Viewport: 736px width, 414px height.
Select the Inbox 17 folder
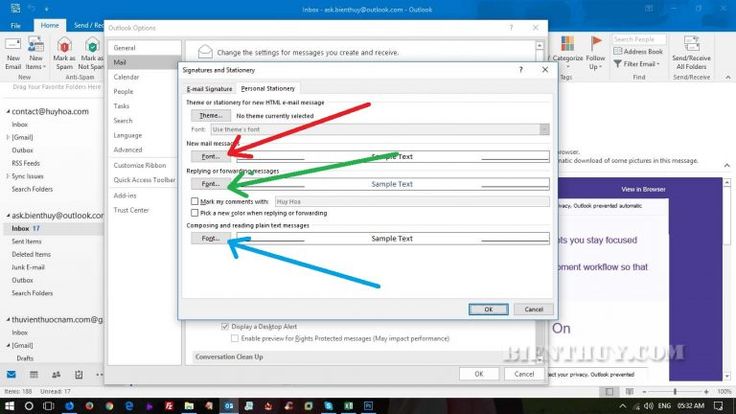point(53,228)
